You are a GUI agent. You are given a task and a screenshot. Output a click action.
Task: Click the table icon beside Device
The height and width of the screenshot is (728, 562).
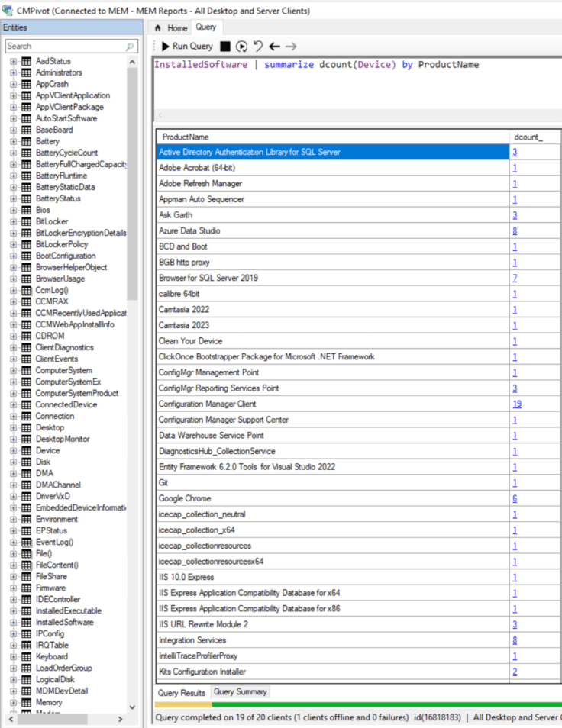pyautogui.click(x=27, y=451)
